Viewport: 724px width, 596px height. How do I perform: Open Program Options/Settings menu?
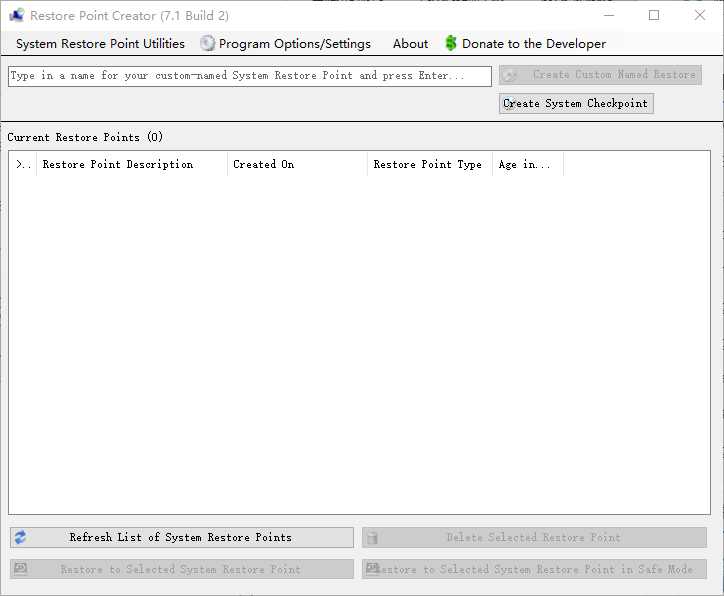click(286, 44)
